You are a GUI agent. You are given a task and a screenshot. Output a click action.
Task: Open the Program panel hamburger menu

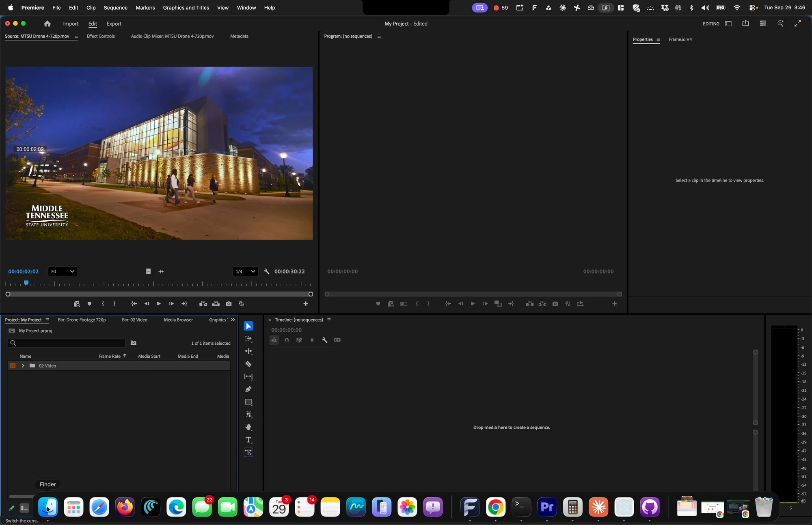(x=379, y=36)
